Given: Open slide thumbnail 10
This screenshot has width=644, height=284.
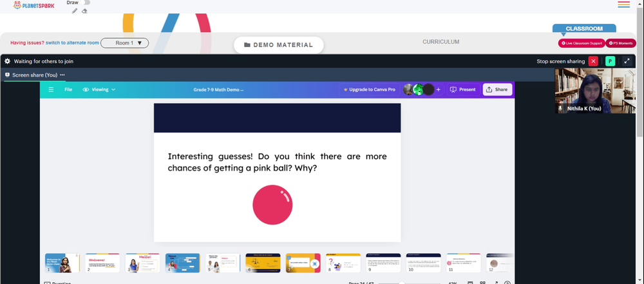Looking at the screenshot, I should coord(424,263).
